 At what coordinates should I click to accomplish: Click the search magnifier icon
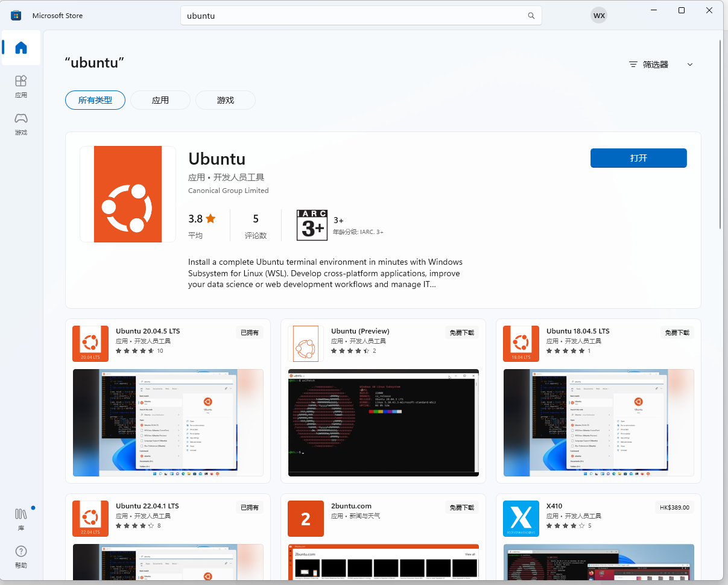(531, 16)
